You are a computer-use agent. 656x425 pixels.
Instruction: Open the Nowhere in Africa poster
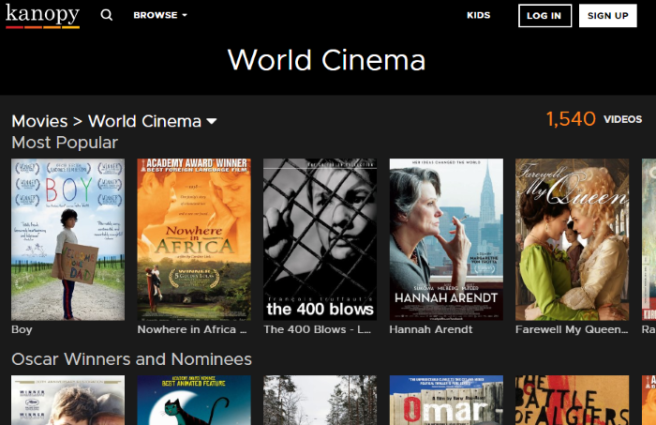[194, 239]
